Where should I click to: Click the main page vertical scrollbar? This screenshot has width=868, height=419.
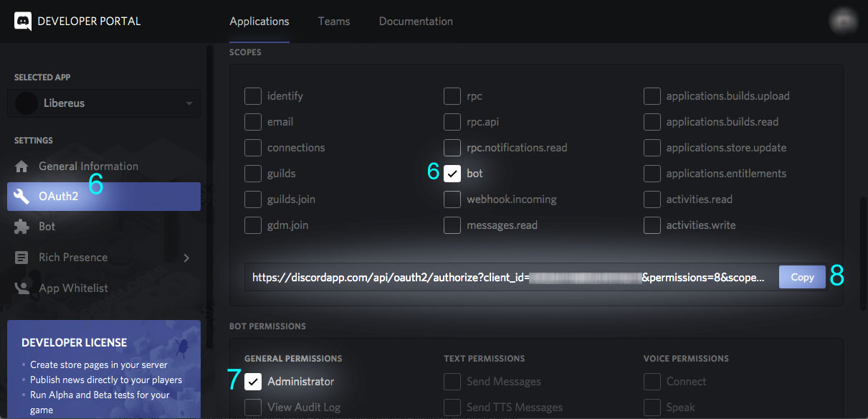point(864,253)
